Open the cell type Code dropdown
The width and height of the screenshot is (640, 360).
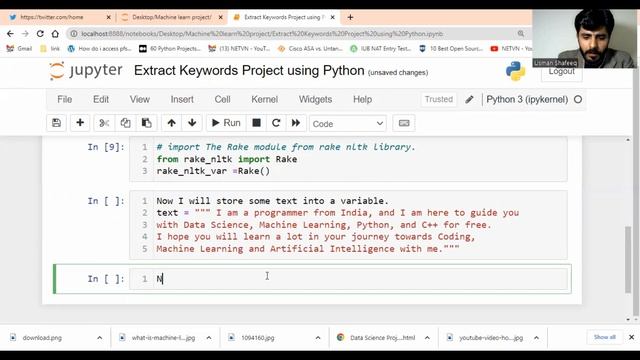pos(348,124)
